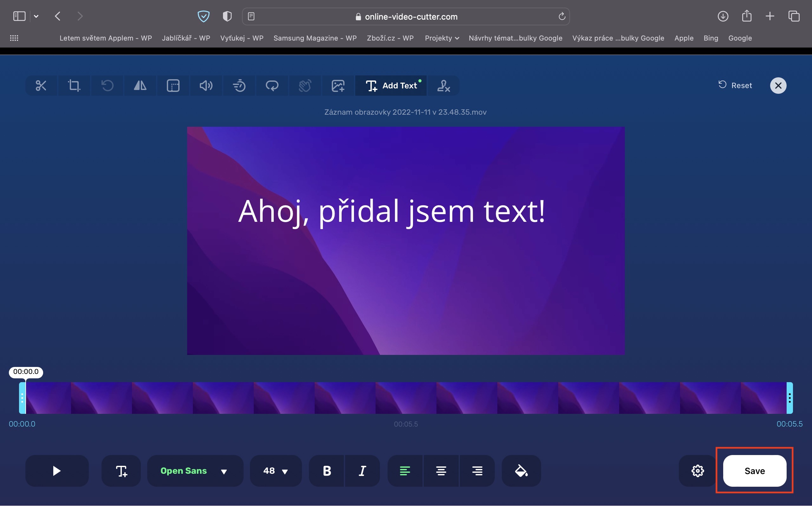
Task: Open the Loop video tool
Action: point(272,86)
